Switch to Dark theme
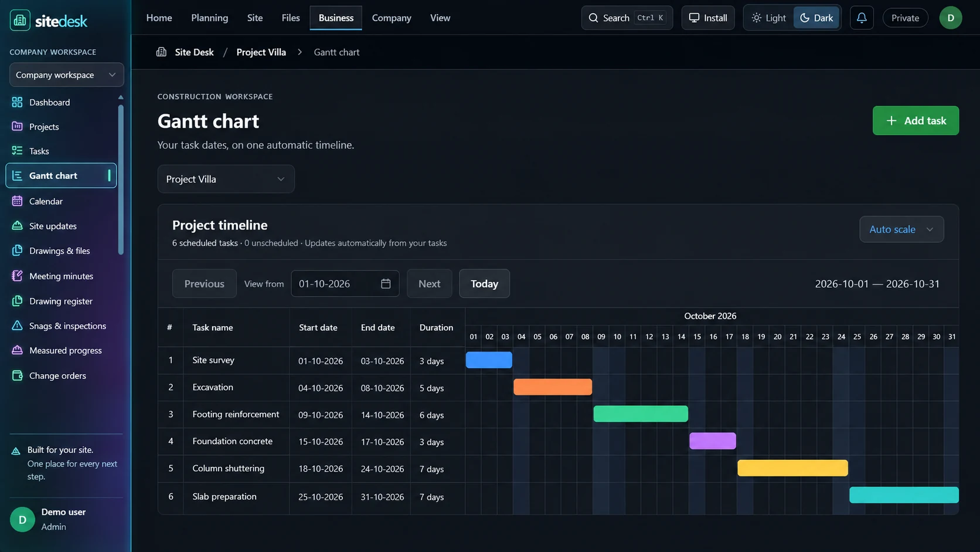980x552 pixels. click(x=816, y=18)
